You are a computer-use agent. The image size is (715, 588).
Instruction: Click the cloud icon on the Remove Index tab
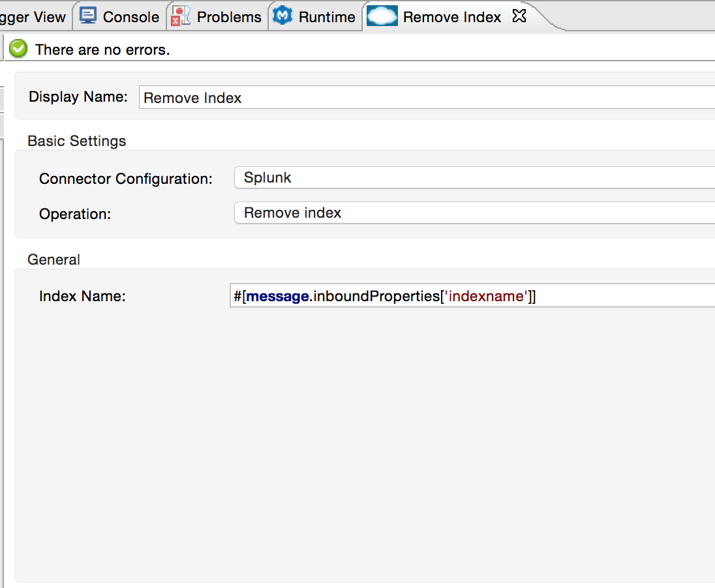tap(382, 16)
